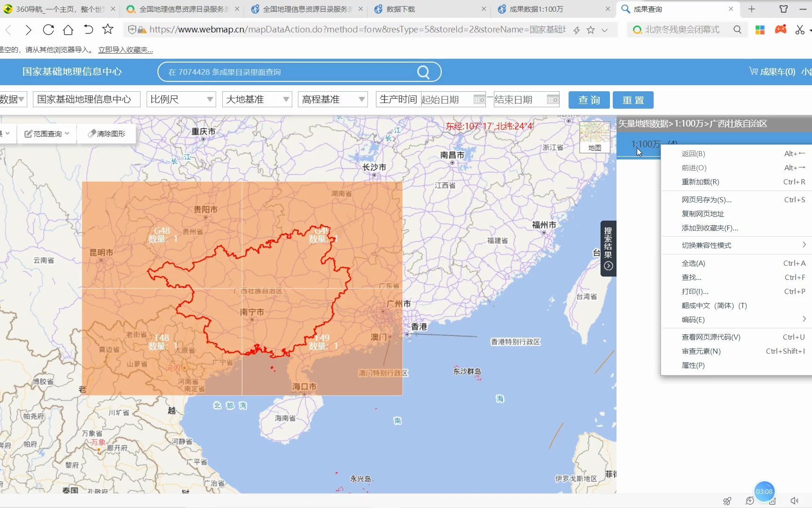Open the start date calendar icon

coord(479,100)
